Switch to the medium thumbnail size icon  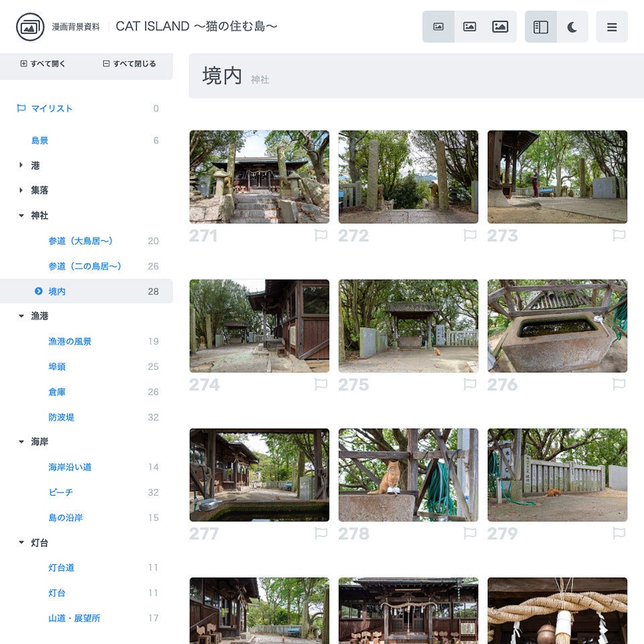[469, 27]
